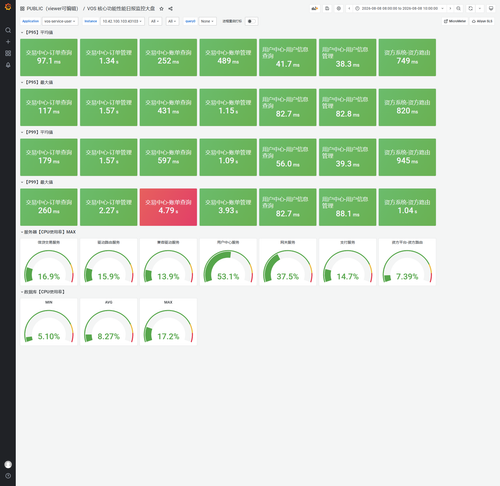Select the 1.34 s stat panel
This screenshot has height=486, width=500.
(x=109, y=57)
